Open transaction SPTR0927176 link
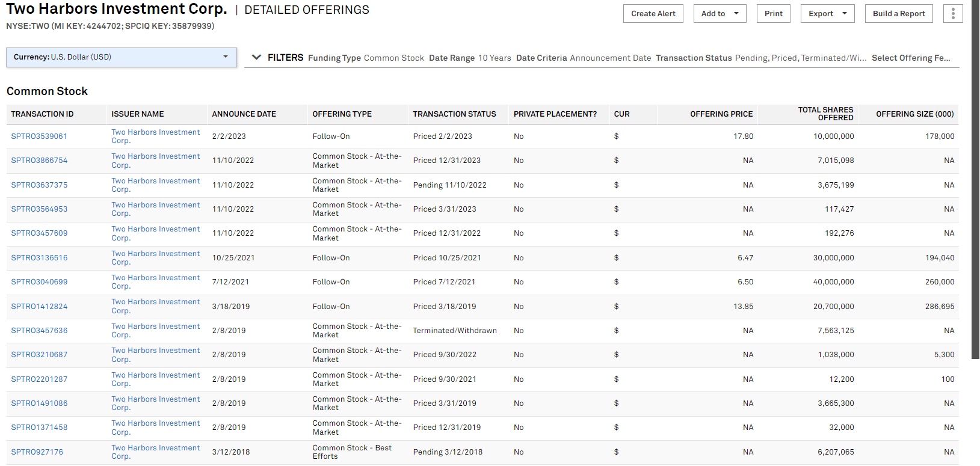Screen dimensions: 980x466 [37, 452]
